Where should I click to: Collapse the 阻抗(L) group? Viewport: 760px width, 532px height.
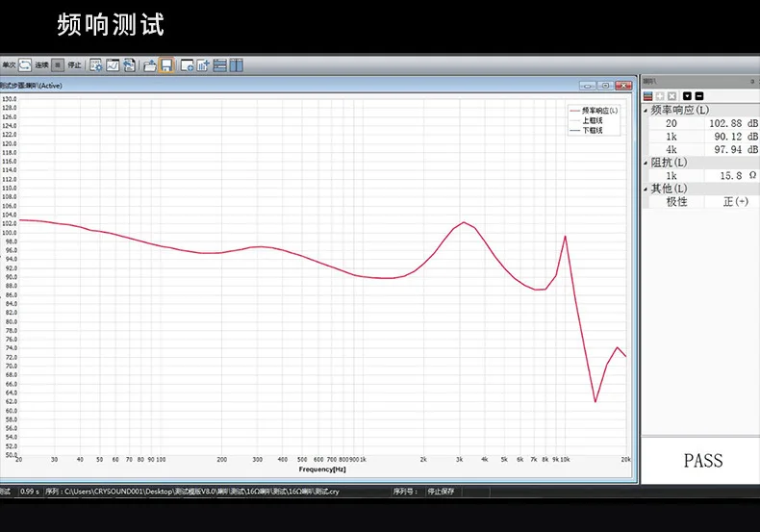coord(646,164)
